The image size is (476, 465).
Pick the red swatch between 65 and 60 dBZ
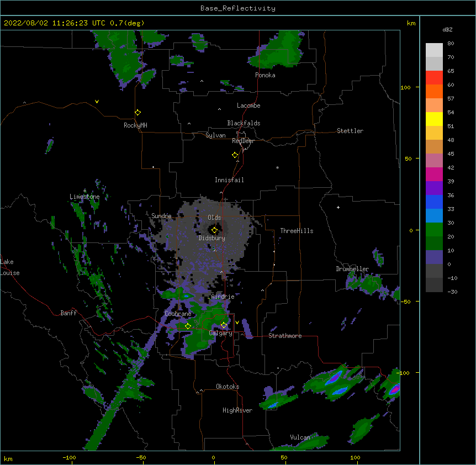click(434, 77)
